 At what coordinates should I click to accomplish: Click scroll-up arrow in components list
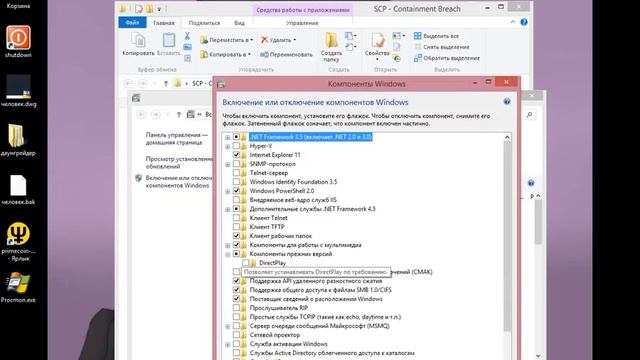point(507,137)
